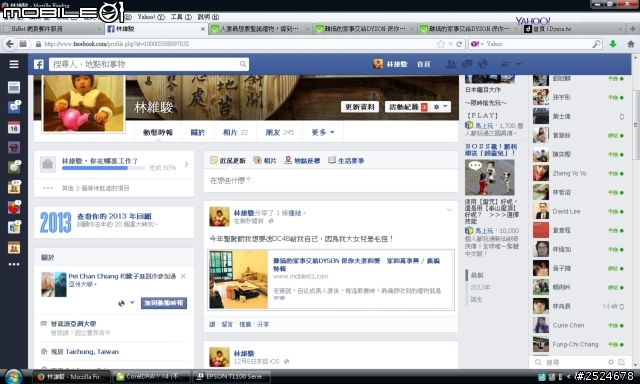
Task: Expand work question chevron arrow
Action: [x=187, y=164]
